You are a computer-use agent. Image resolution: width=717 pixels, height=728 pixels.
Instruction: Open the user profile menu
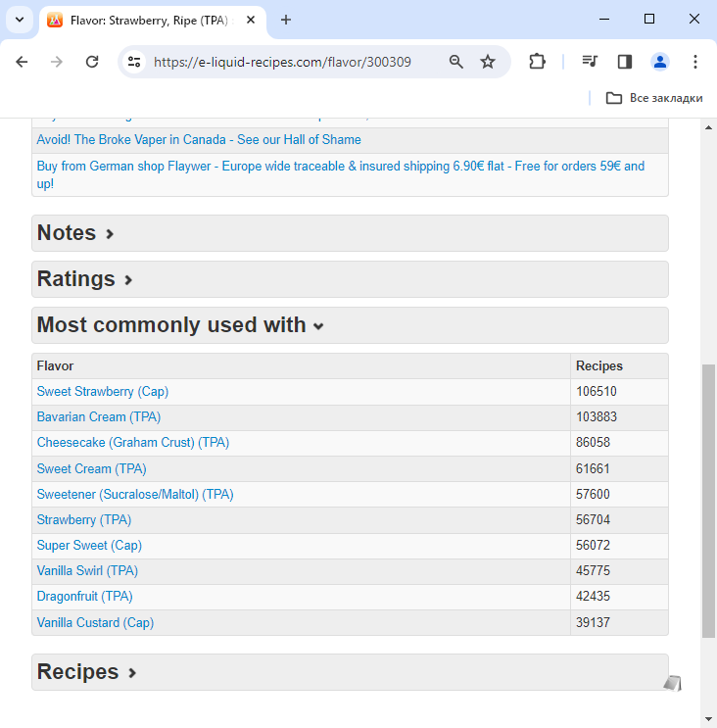click(659, 62)
